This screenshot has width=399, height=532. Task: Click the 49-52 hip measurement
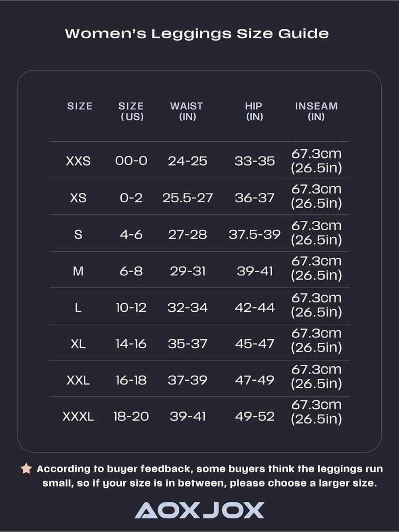[x=255, y=416]
